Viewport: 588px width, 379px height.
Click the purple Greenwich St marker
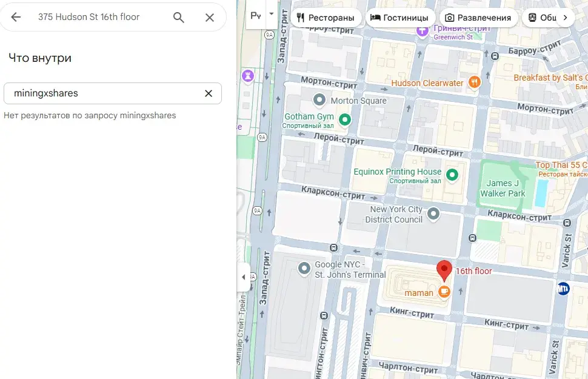point(423,31)
